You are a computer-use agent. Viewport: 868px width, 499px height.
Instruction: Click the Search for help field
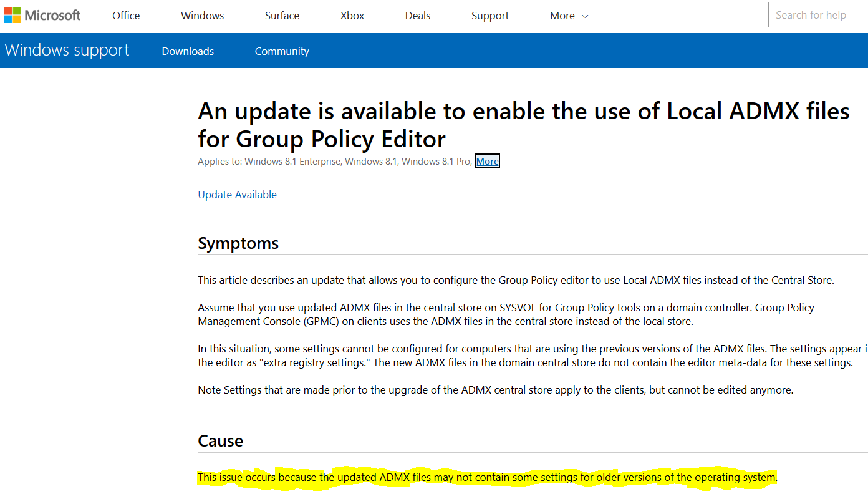point(818,15)
